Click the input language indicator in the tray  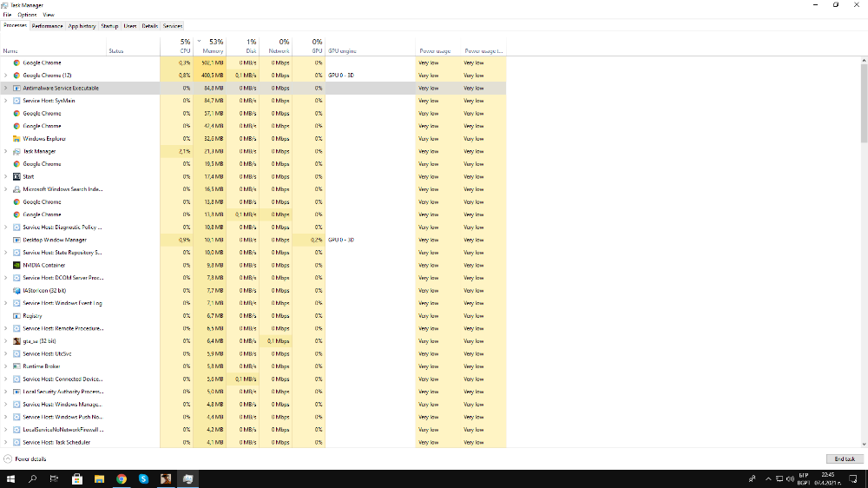coord(804,479)
